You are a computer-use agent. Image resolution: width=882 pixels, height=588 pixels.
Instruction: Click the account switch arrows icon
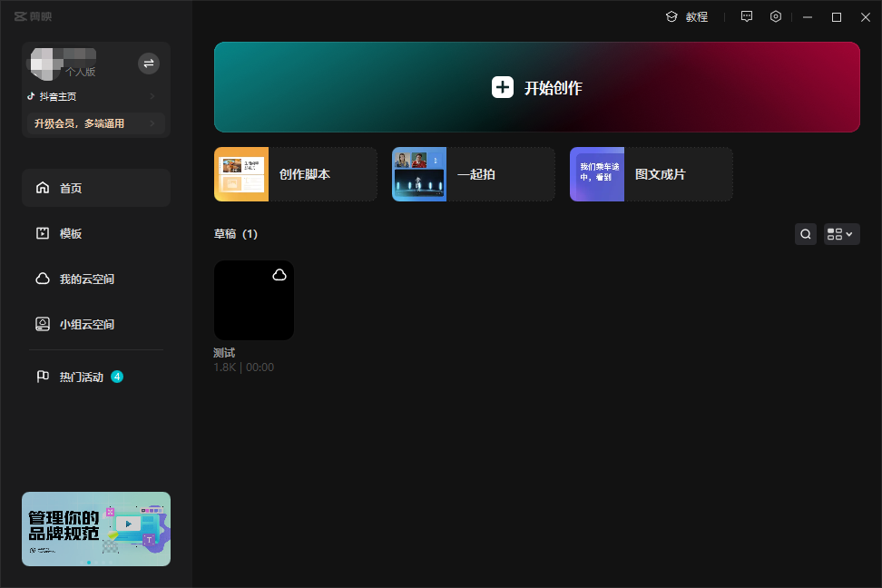point(149,64)
